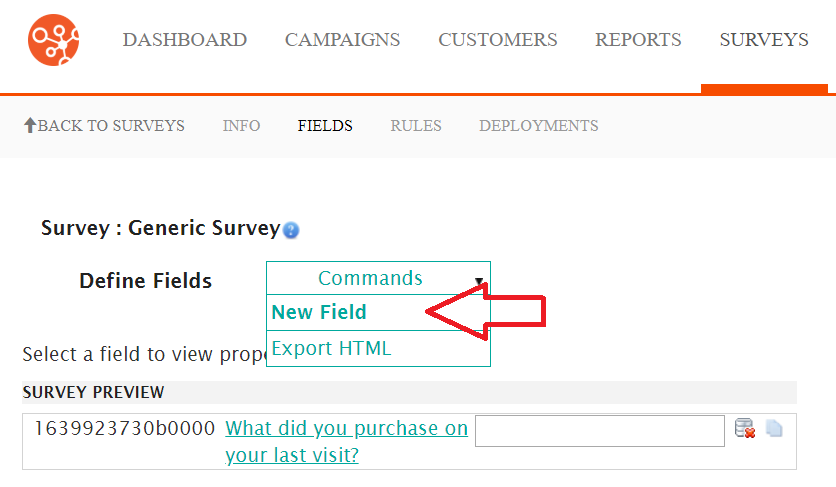Click the orange network logo icon
Image resolution: width=836 pixels, height=487 pixels.
click(x=53, y=40)
